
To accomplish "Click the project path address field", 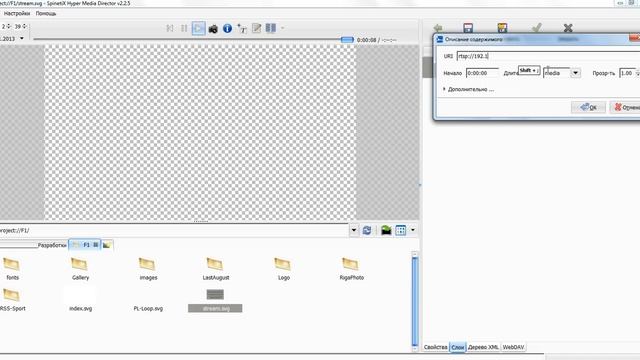I will [174, 230].
